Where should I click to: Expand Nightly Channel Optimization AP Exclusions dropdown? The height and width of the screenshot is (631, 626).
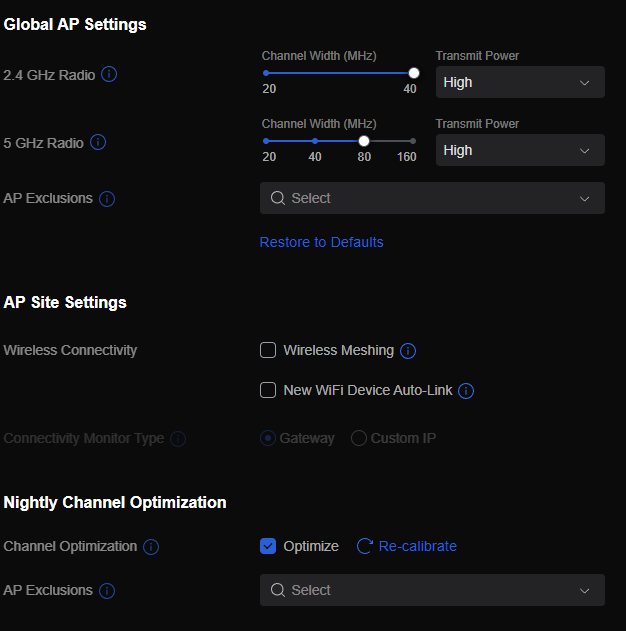[432, 590]
